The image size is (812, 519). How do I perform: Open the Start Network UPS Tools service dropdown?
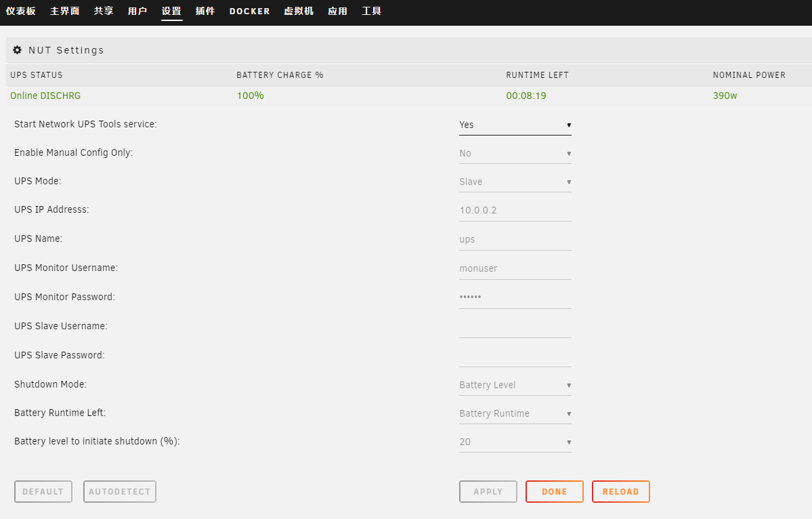(x=515, y=125)
